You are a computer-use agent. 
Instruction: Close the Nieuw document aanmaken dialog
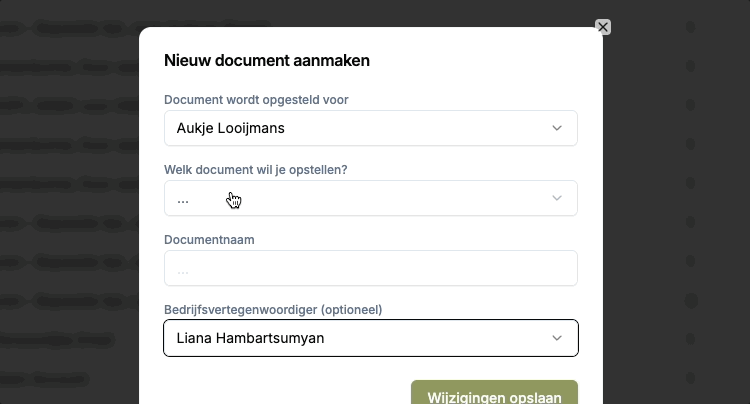click(x=602, y=27)
